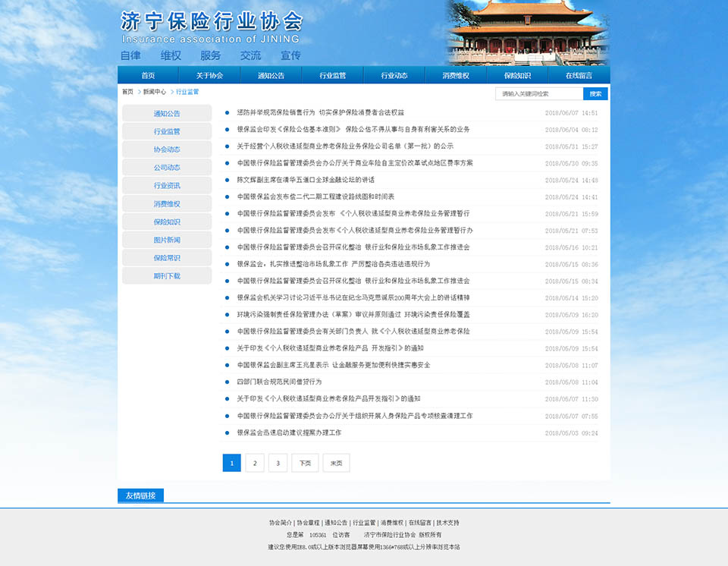Open the article dated 2018/05/16 10:21
This screenshot has width=728, height=566.
353,247
